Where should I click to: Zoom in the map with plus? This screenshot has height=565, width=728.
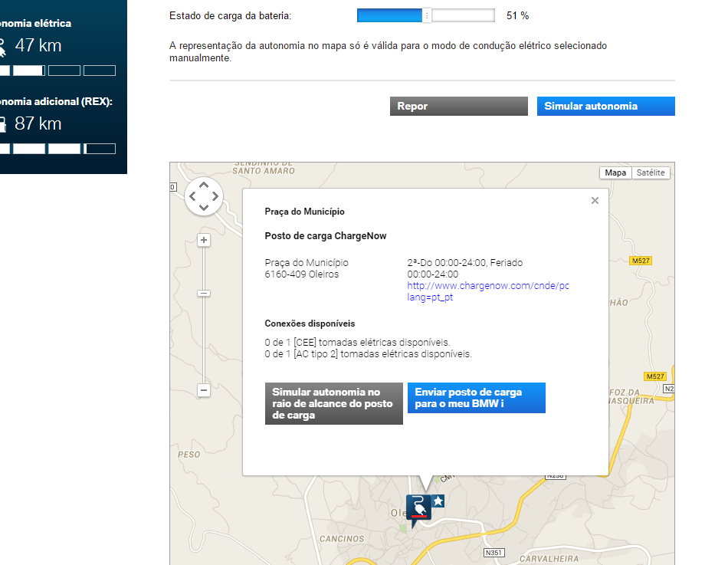[x=204, y=240]
